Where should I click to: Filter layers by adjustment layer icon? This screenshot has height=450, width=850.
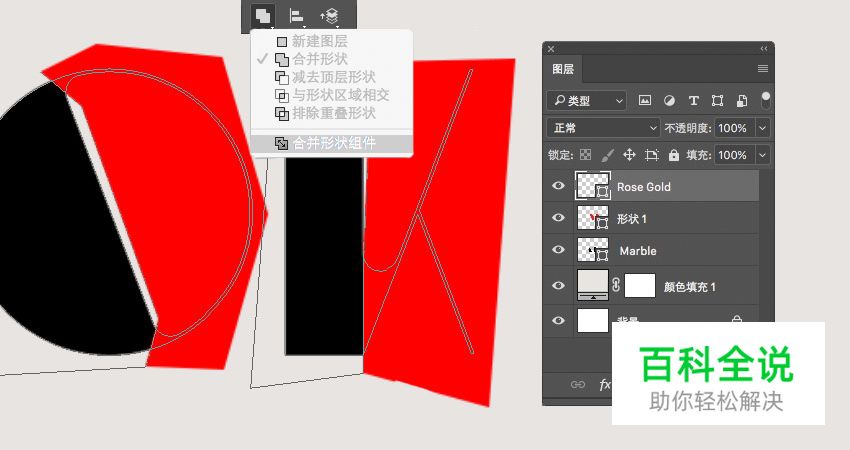[669, 100]
